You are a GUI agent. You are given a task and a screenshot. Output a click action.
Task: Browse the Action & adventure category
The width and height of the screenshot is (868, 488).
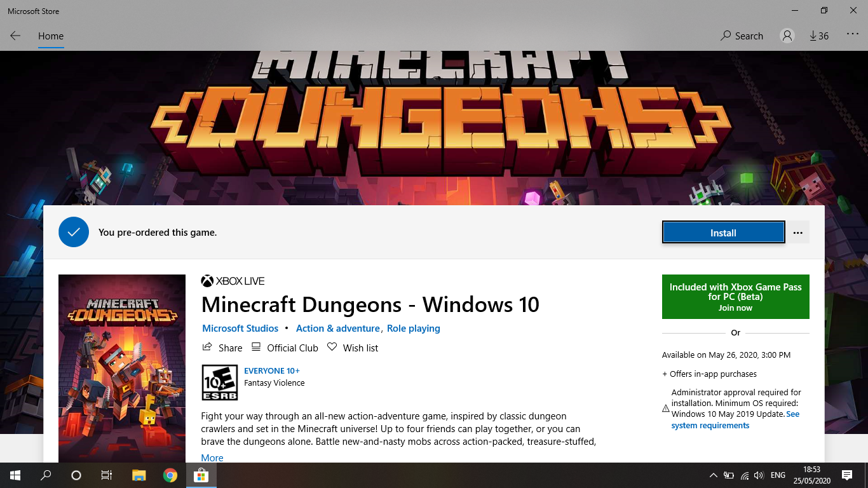point(337,329)
